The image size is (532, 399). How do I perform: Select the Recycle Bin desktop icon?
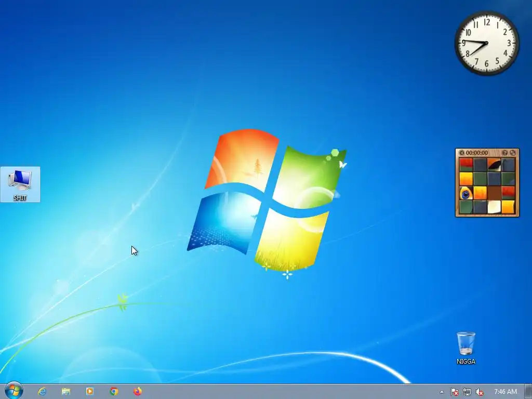pos(466,349)
